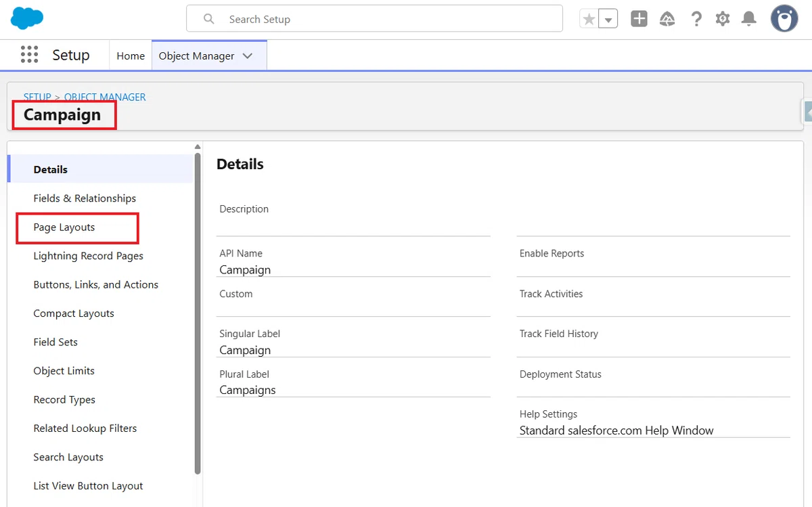Screen dimensions: 812x507
Task: Open Related Lookup Filters section
Action: 85,428
